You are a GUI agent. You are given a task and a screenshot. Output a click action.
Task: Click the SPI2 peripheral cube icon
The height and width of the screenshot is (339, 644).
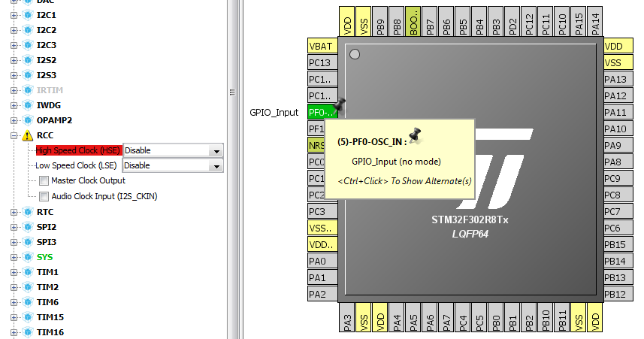tap(28, 227)
